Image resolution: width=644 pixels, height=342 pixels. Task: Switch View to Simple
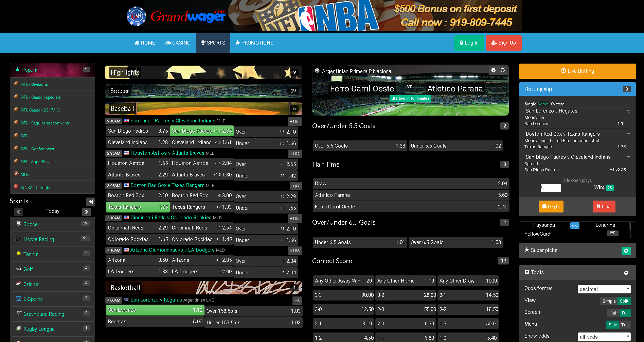(x=609, y=301)
